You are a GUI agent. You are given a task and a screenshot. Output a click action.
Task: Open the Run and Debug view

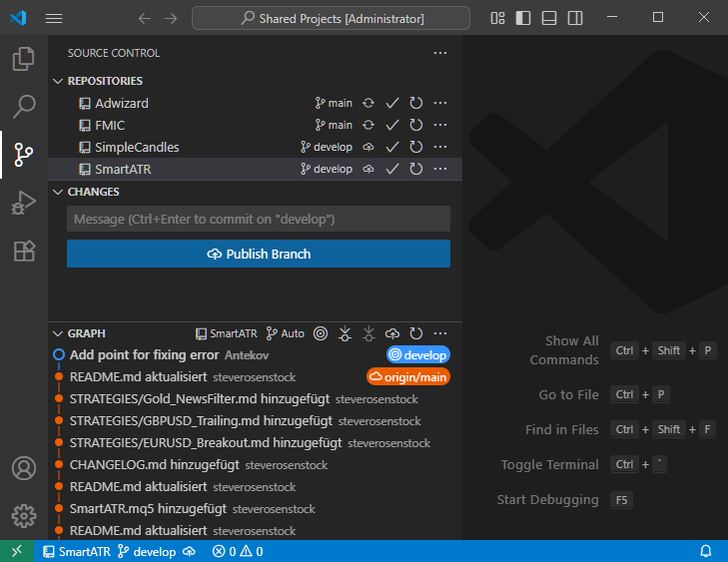click(x=24, y=203)
